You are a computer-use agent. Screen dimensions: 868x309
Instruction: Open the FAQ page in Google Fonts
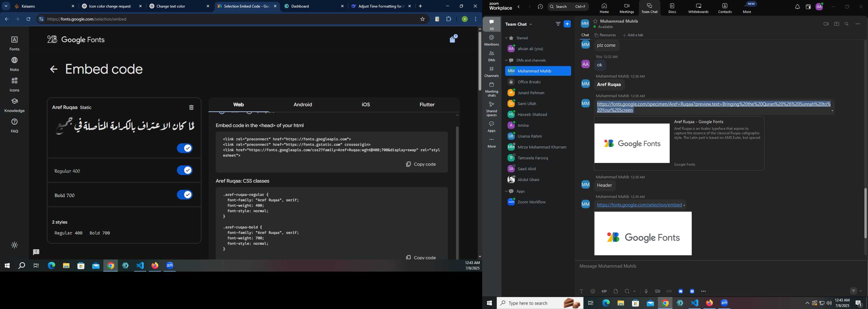(x=14, y=126)
